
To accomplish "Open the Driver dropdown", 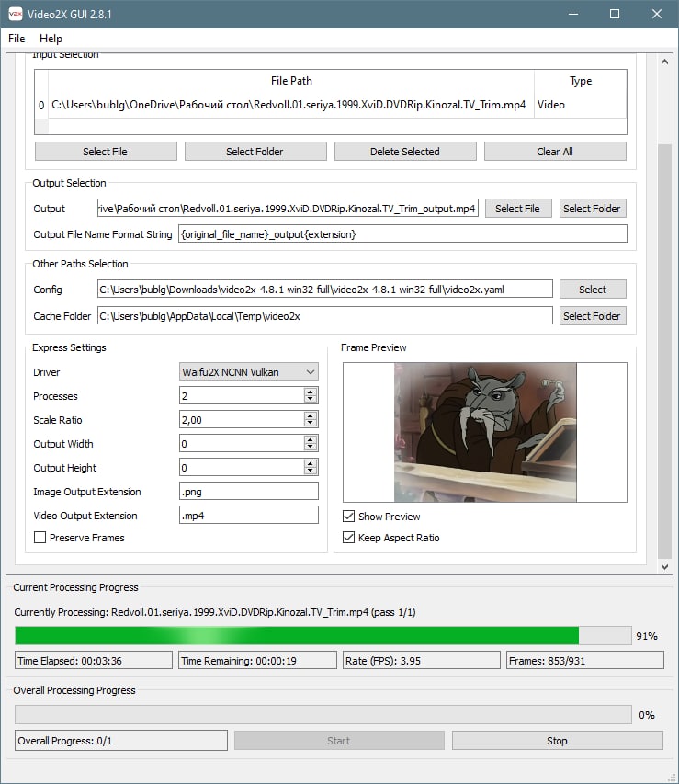I will [x=248, y=372].
